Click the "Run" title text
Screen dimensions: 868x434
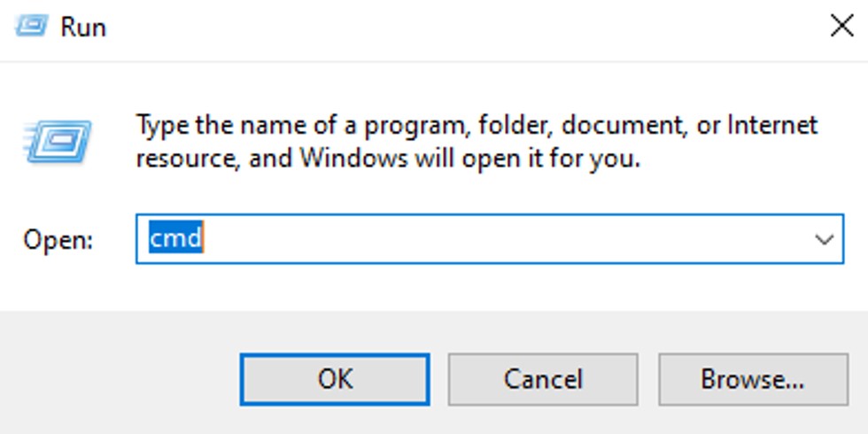coord(83,27)
